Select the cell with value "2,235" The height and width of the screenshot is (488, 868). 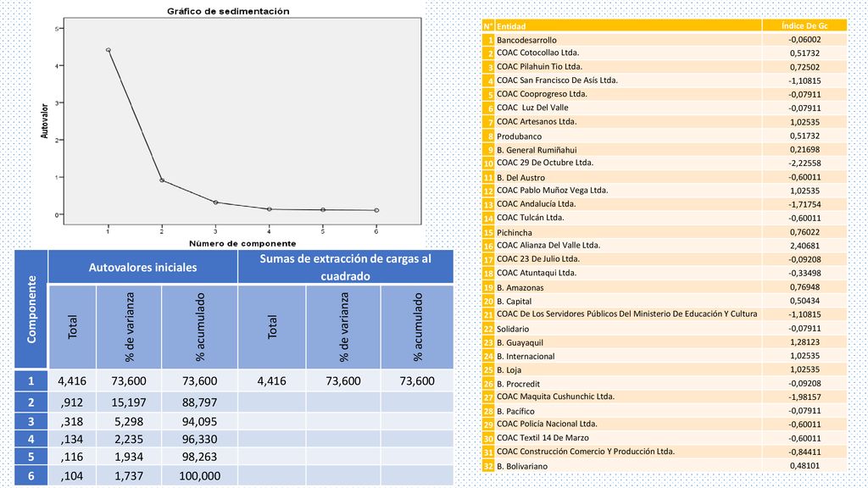pyautogui.click(x=129, y=439)
